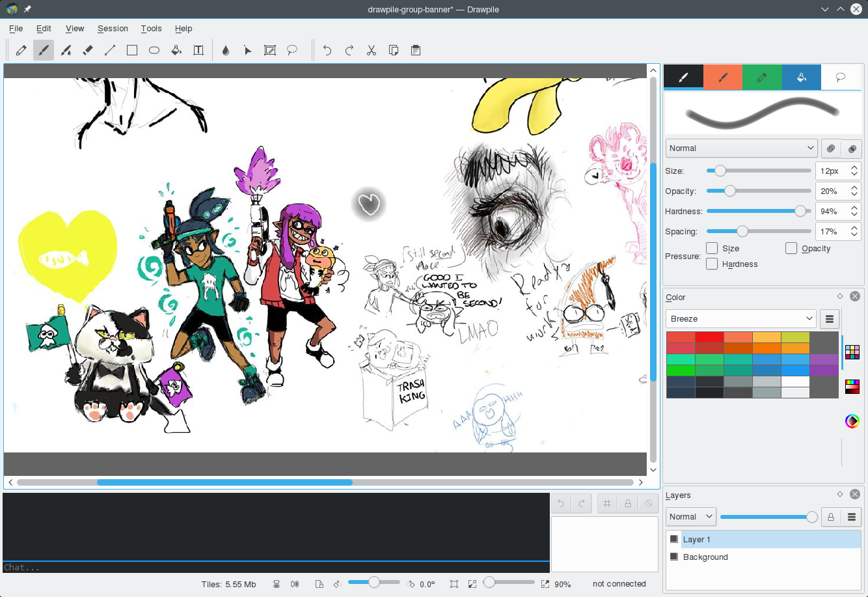
Task: Select the Brush tool in toolbar
Action: (x=44, y=50)
